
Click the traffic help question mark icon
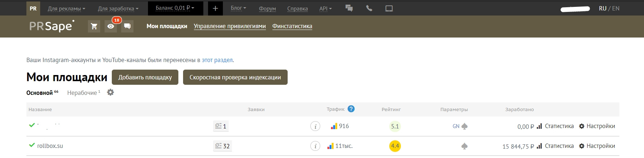(x=351, y=109)
